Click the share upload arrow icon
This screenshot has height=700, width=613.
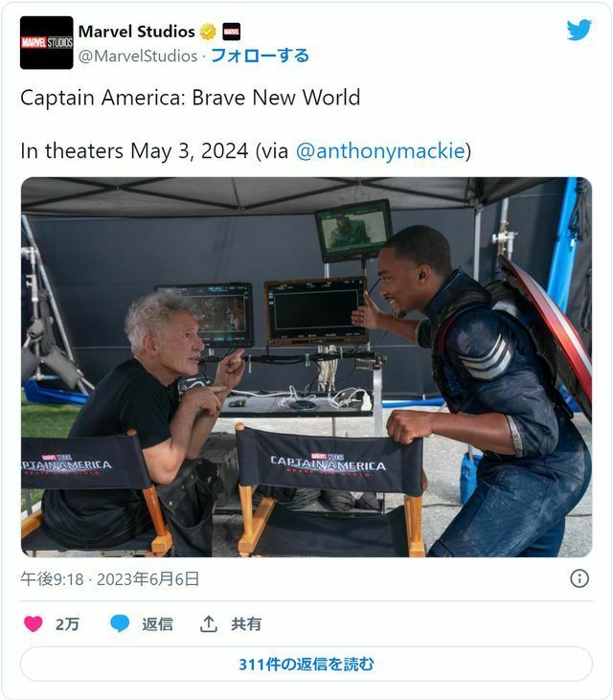tap(209, 623)
